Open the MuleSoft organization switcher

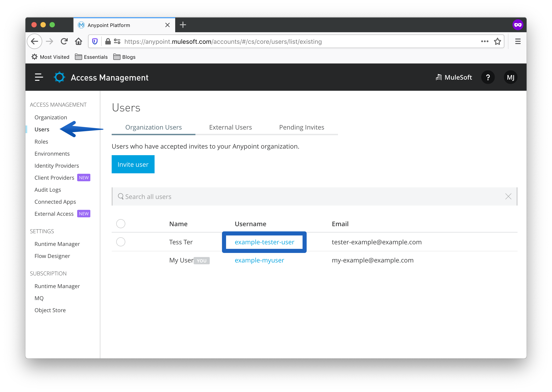tap(453, 77)
